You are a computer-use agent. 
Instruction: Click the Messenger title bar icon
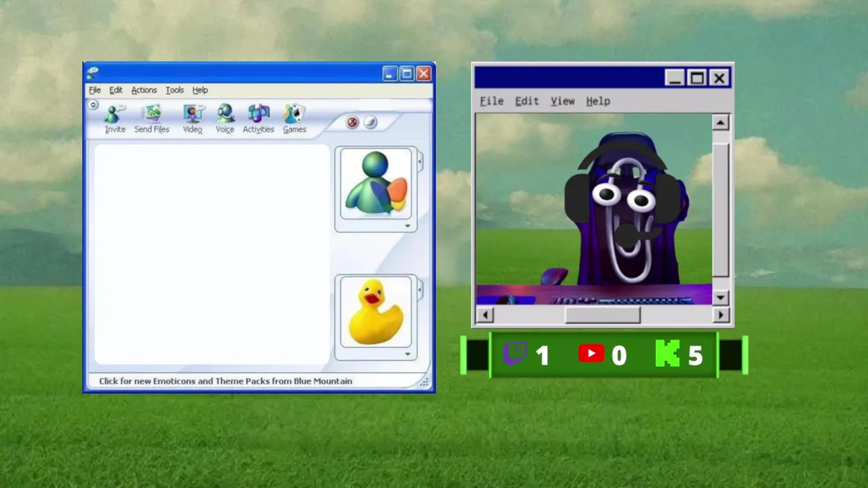coord(93,73)
